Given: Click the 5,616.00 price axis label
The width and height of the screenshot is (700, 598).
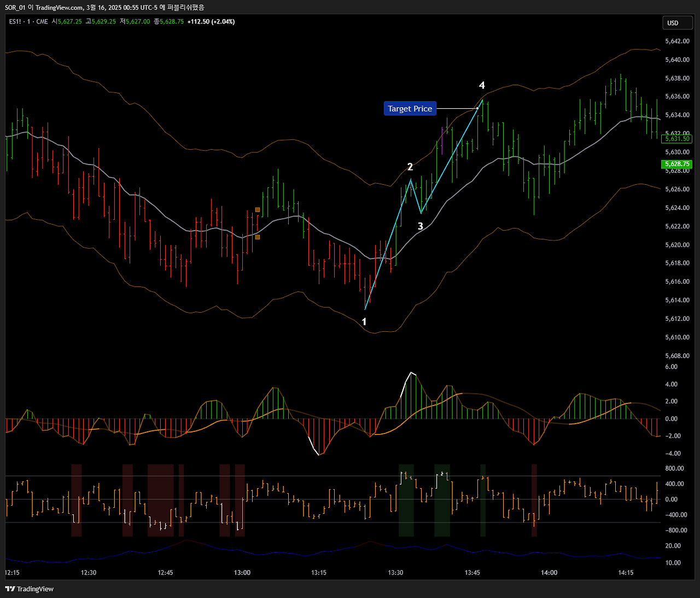Looking at the screenshot, I should (677, 282).
